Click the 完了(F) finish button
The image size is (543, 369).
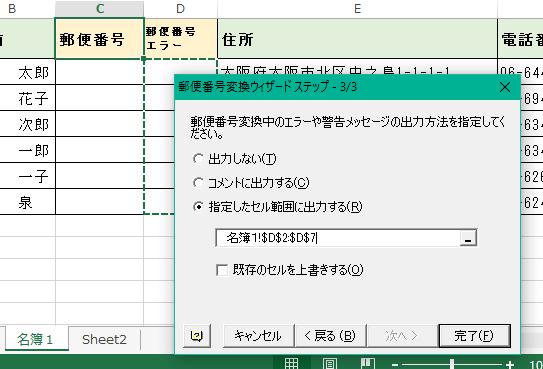coord(474,336)
